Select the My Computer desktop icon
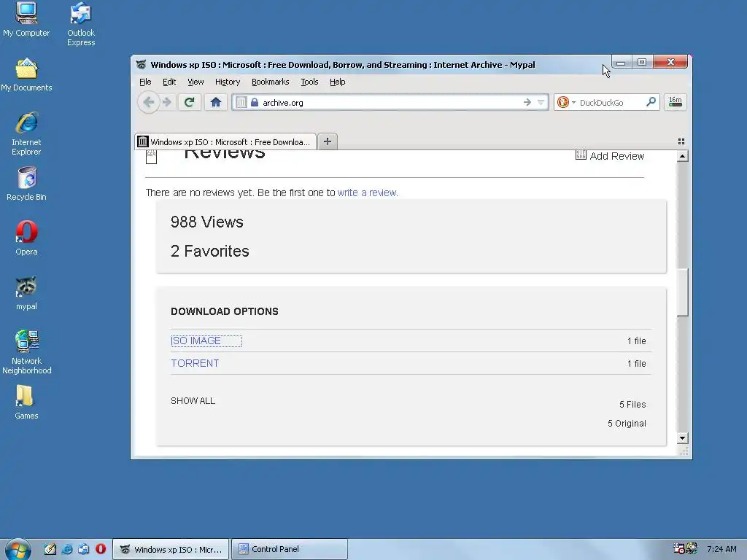The image size is (747, 560). point(26,19)
